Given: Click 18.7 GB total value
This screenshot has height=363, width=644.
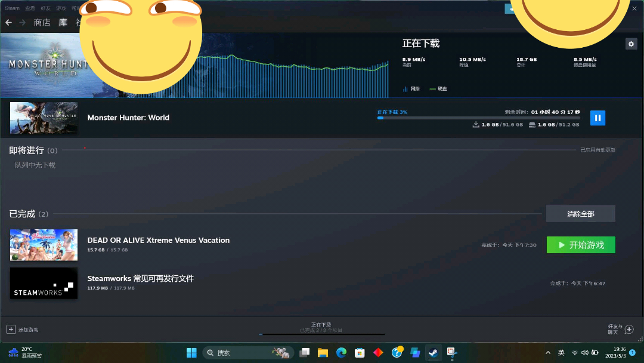Looking at the screenshot, I should pos(527,59).
